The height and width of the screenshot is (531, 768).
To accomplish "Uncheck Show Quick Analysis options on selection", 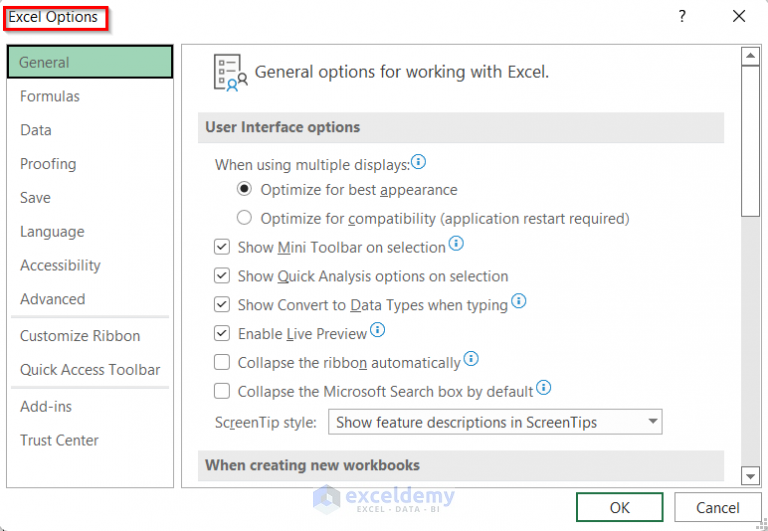I will point(222,276).
